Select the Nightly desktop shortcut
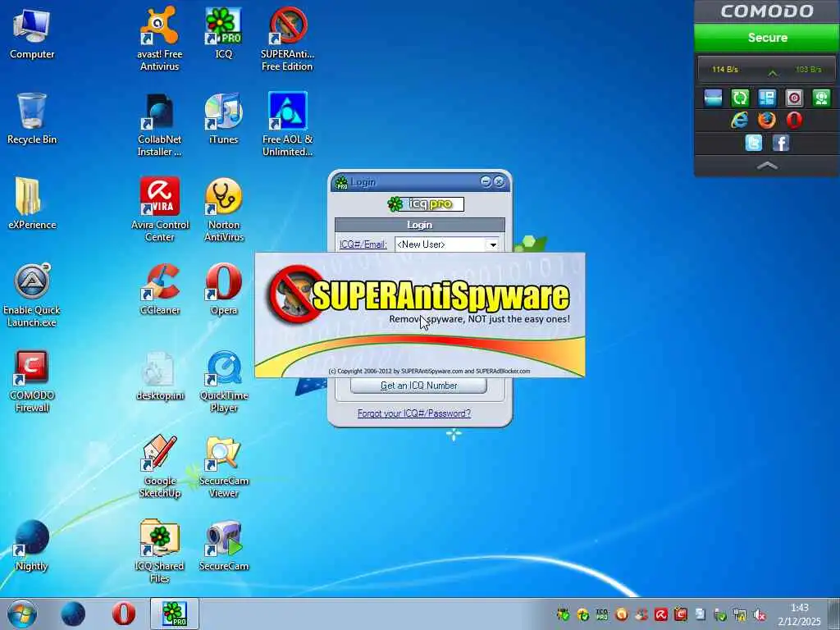The height and width of the screenshot is (630, 840). pos(32,545)
